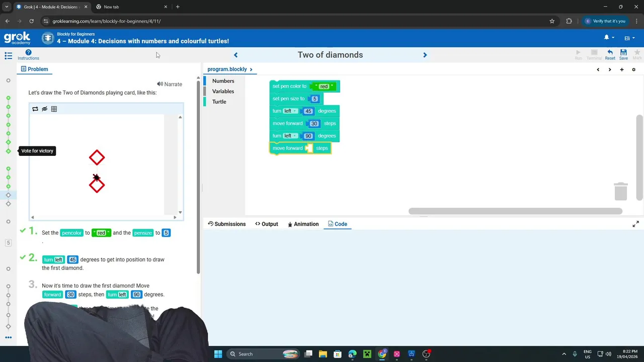Open left dropdown in first turn block
This screenshot has height=362, width=644.
[x=290, y=111]
